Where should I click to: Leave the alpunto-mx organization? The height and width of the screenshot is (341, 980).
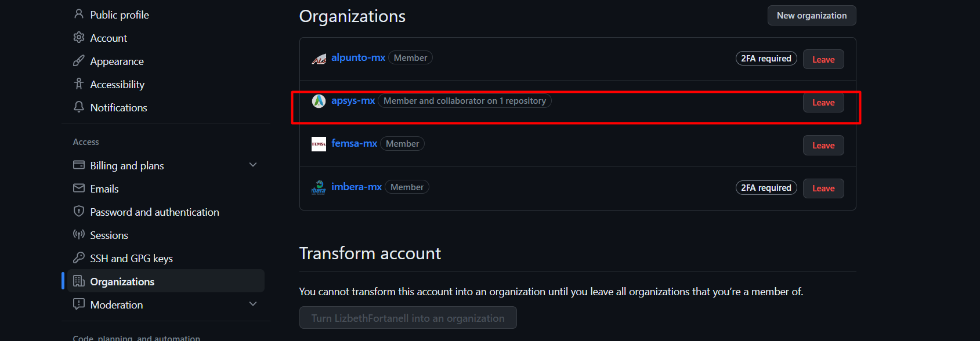pyautogui.click(x=823, y=59)
